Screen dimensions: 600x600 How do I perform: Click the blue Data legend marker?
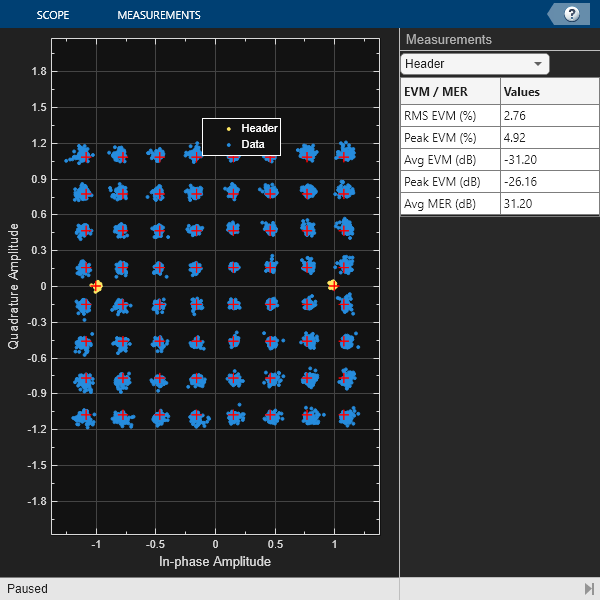click(229, 145)
